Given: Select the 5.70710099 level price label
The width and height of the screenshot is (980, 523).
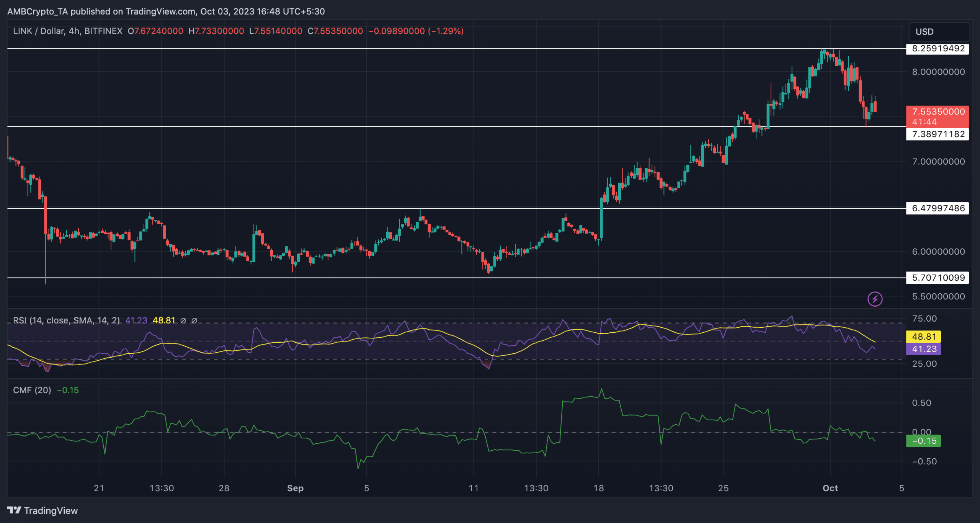Looking at the screenshot, I should coord(938,278).
